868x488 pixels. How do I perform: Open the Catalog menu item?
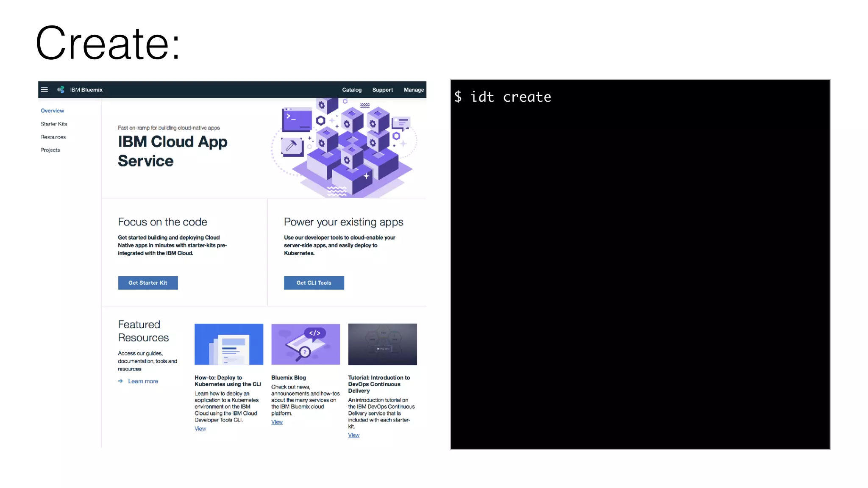352,90
